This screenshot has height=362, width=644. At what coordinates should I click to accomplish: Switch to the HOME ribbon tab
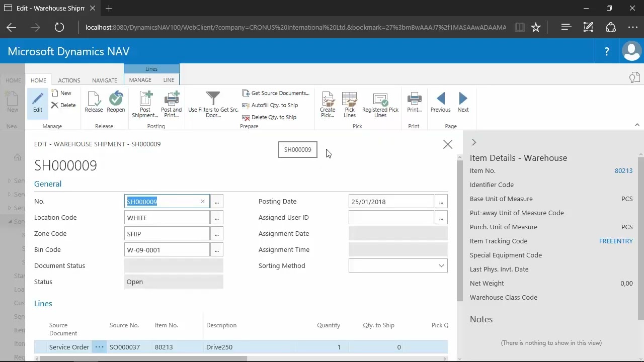click(x=38, y=80)
